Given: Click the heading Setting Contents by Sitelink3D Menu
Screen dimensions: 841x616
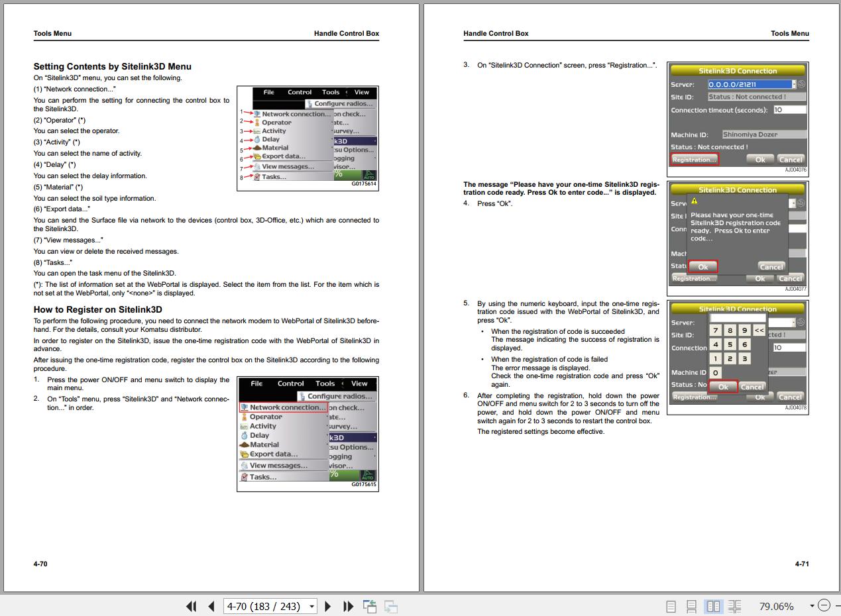Looking at the screenshot, I should (x=113, y=66).
